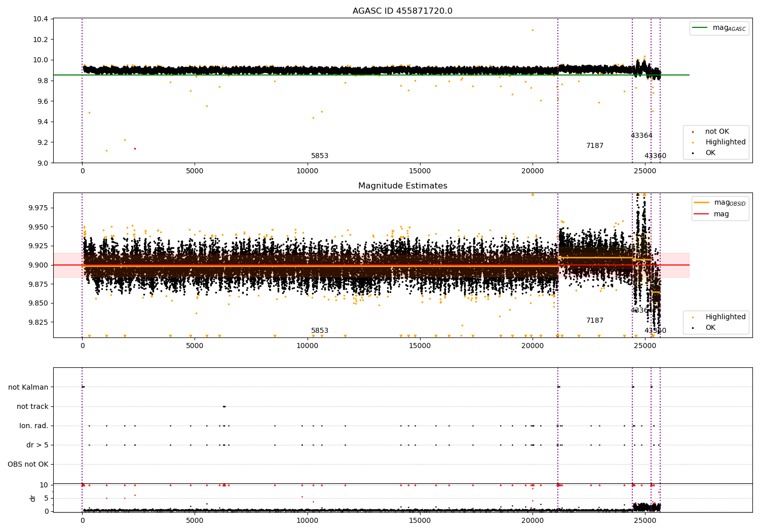Click the 'AGASC ID 455871720.0' plot title
The height and width of the screenshot is (532, 760).
point(402,11)
